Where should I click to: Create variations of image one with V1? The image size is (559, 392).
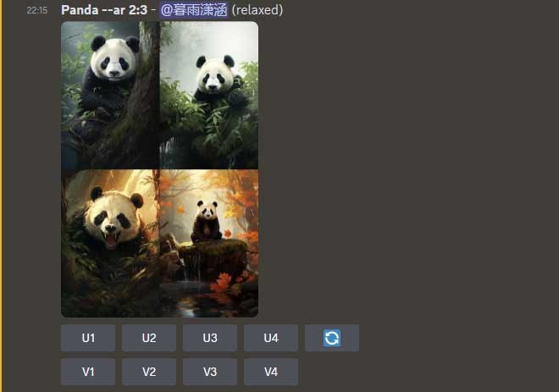click(x=88, y=372)
